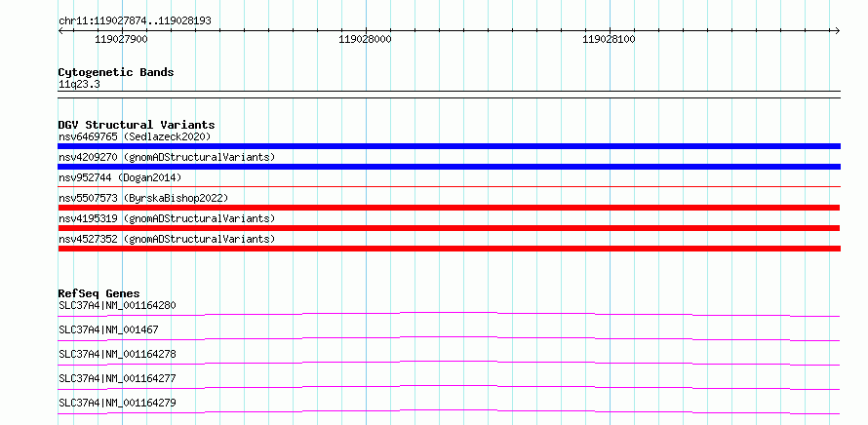
Task: Click the red bar for nsv4527352
Action: 449,249
